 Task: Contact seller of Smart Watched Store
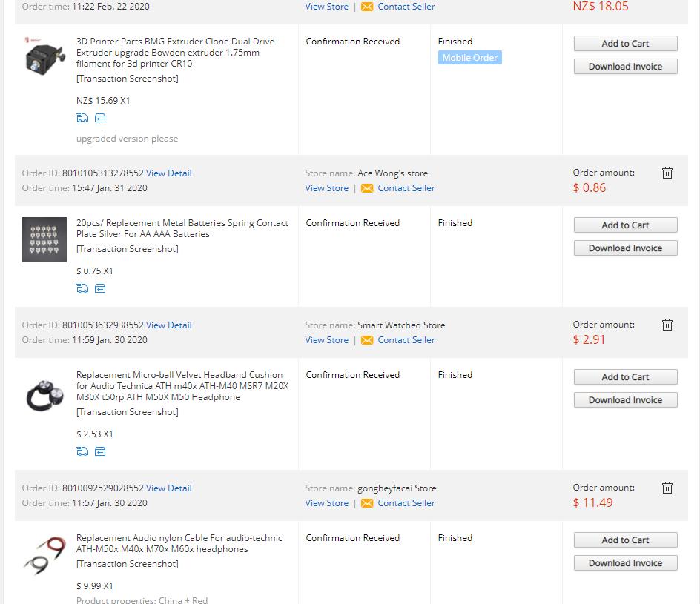pyautogui.click(x=406, y=340)
